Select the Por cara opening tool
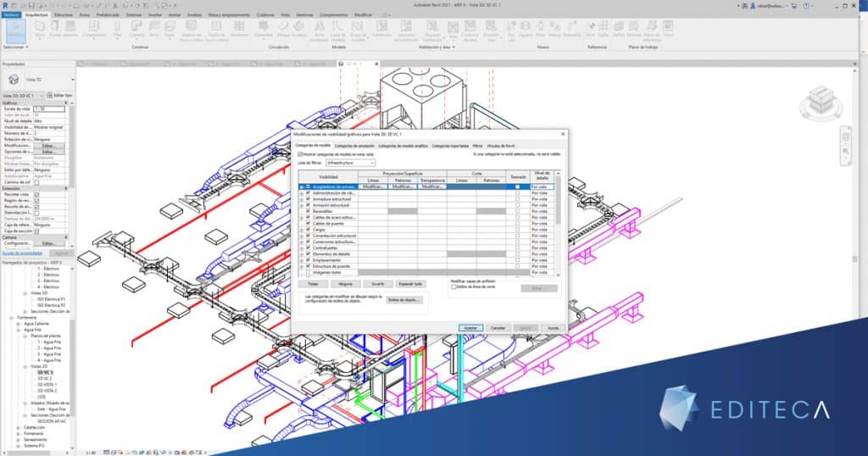Viewport: 868px width, 456px height. 511,31
